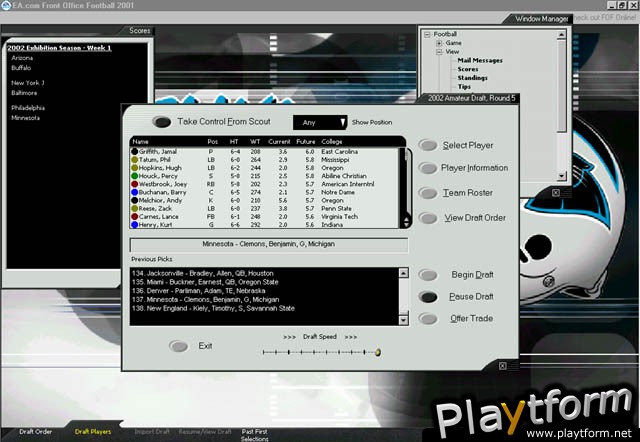Select pick 138 New England - Kiely, Timothy
640x442 pixels.
tap(213, 309)
